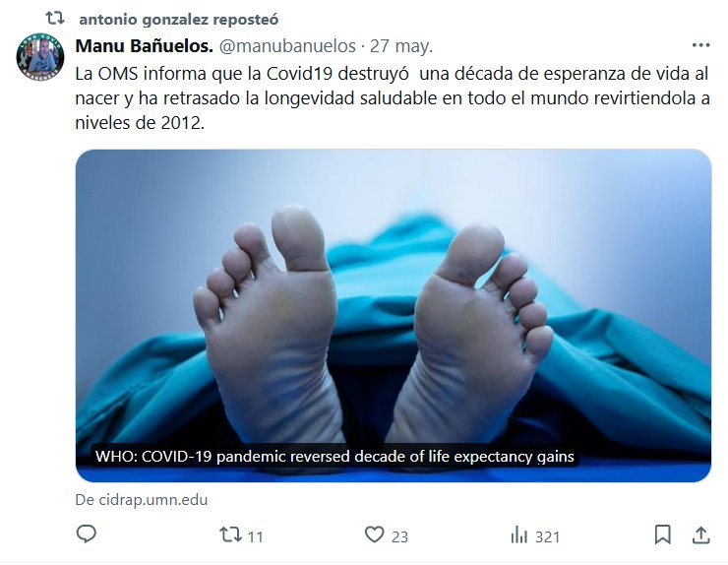
Task: Click the reply speech bubble icon
Action: [x=87, y=534]
